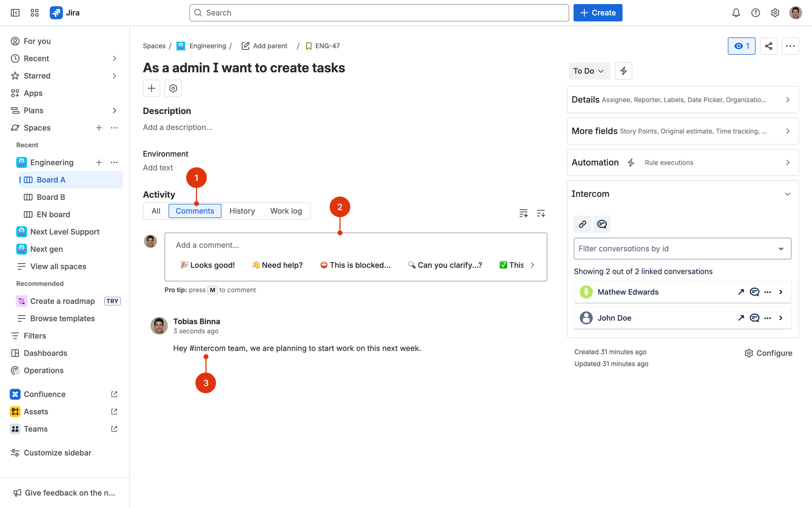Click the app switcher grid icon
Image resolution: width=812 pixels, height=508 pixels.
point(35,13)
